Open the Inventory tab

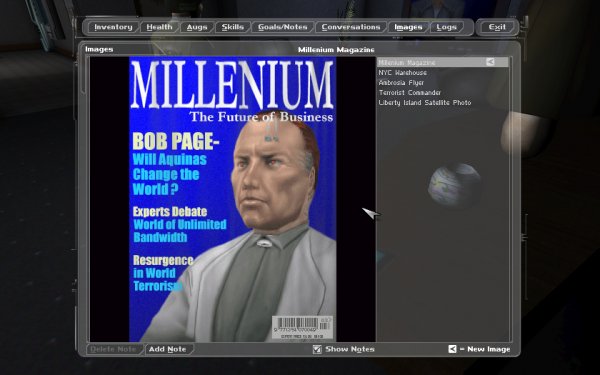point(112,27)
